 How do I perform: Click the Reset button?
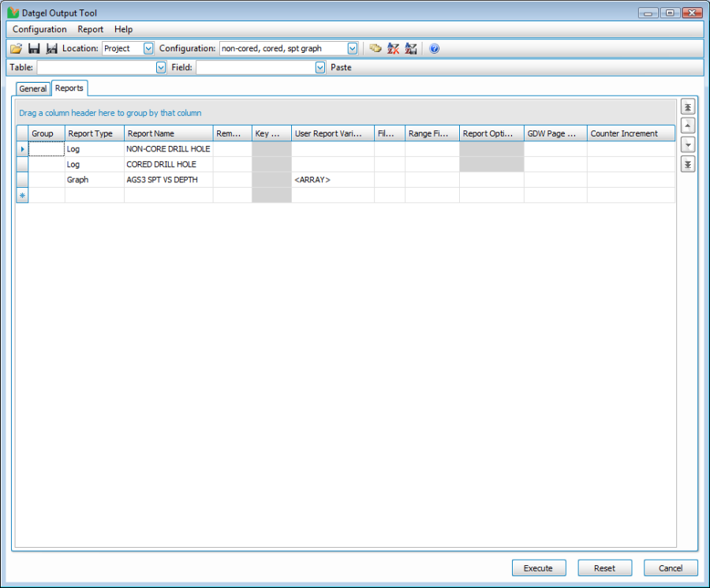coord(604,568)
